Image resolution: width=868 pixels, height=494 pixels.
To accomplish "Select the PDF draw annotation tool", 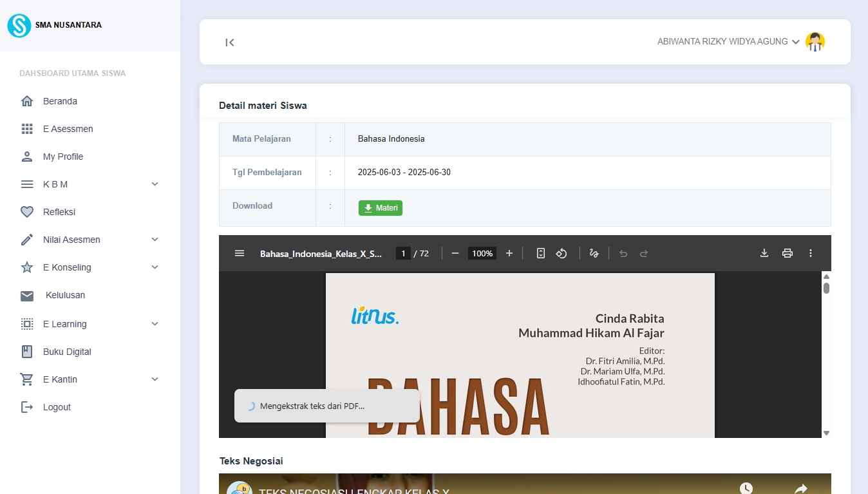I will (x=594, y=253).
